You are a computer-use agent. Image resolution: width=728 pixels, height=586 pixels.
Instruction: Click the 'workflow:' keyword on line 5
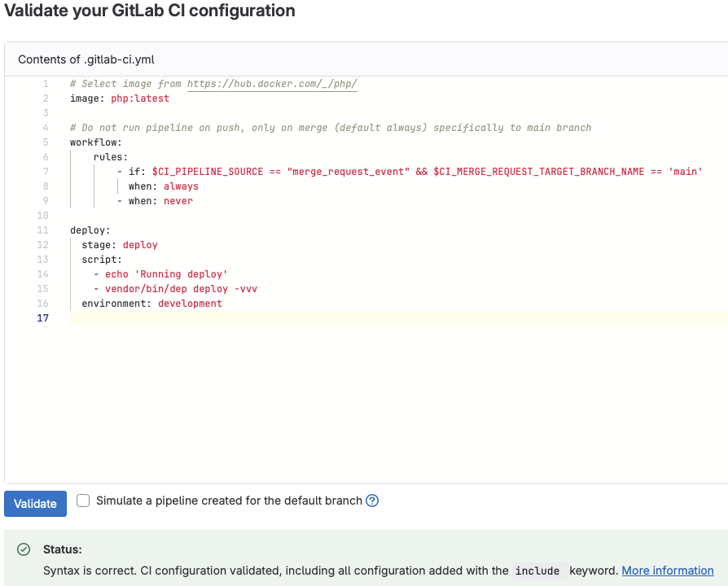[x=96, y=142]
